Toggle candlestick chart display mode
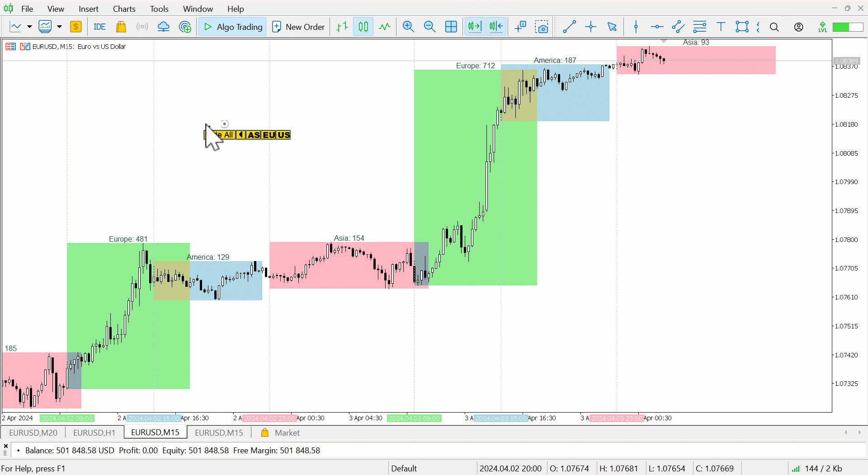The height and width of the screenshot is (475, 868). (x=363, y=27)
